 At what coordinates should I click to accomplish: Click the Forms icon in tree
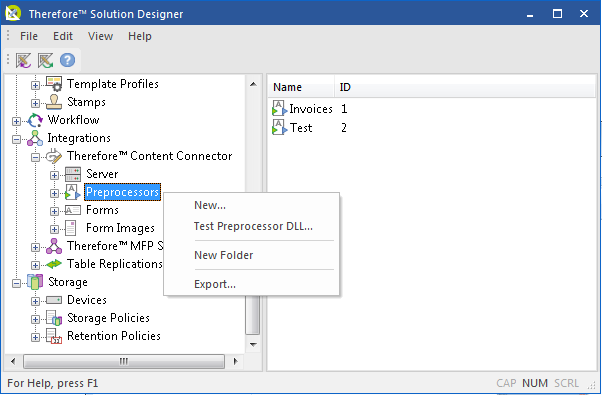coord(73,210)
